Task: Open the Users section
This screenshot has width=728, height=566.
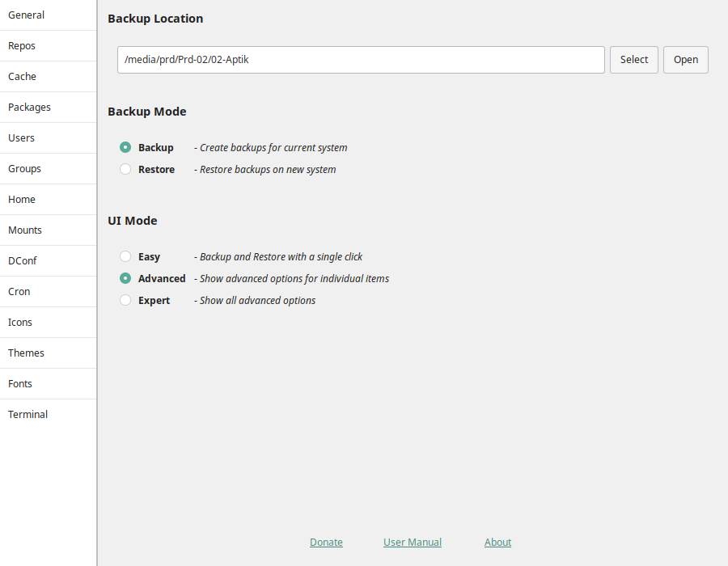Action: 49,137
